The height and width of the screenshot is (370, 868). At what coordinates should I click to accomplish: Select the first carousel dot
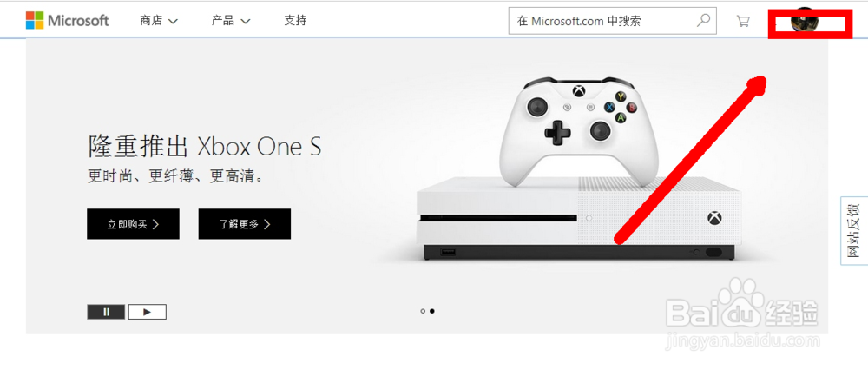pyautogui.click(x=423, y=311)
